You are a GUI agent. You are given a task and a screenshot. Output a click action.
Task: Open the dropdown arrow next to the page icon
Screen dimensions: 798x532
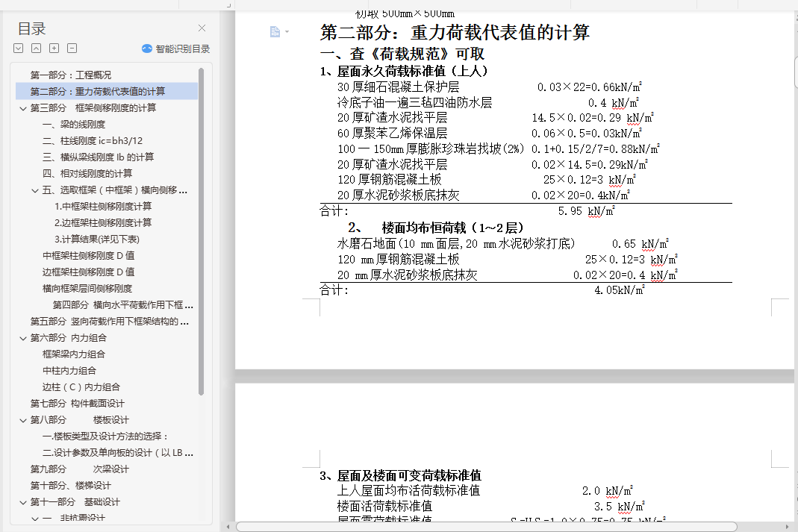click(x=287, y=32)
